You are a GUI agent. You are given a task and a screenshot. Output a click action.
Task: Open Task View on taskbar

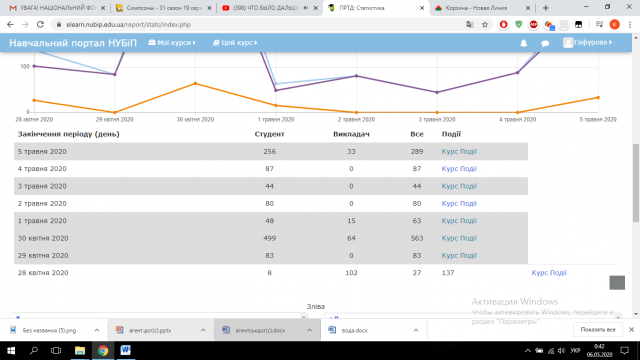[x=56, y=351]
